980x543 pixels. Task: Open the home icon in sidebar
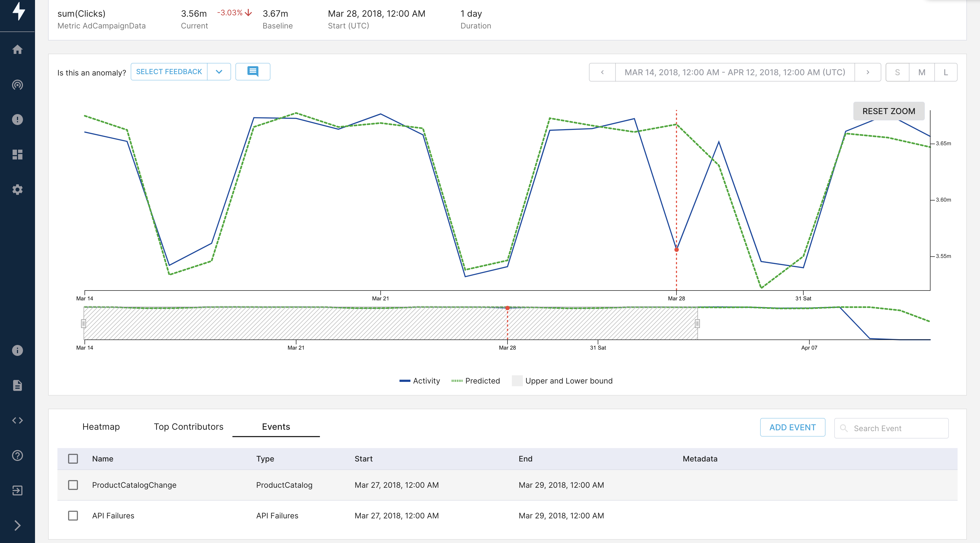point(17,50)
